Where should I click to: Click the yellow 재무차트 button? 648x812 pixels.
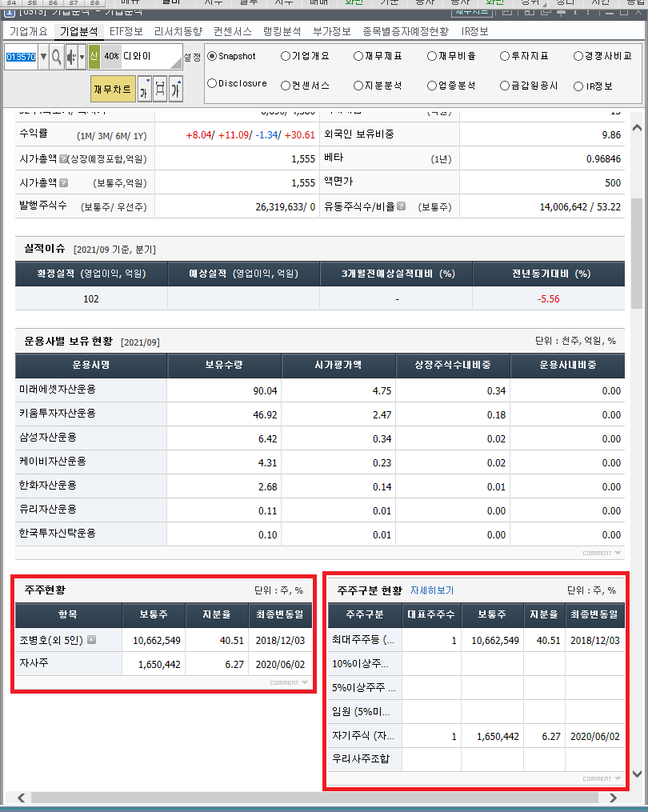113,89
